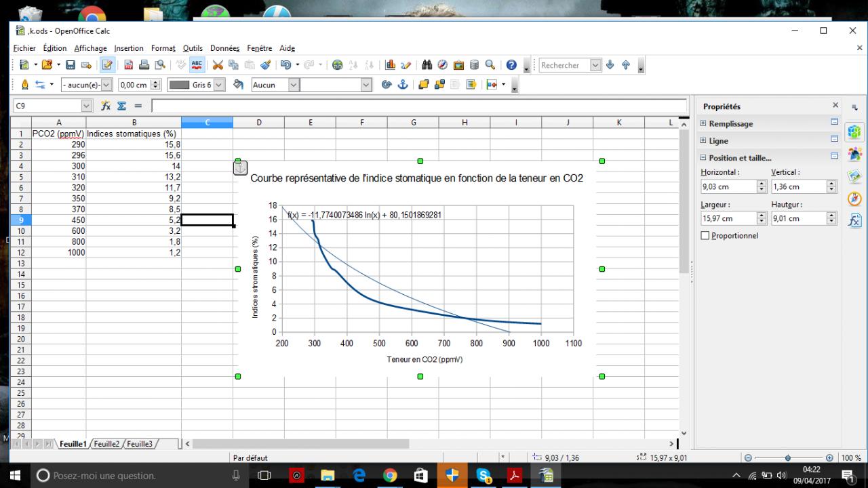This screenshot has height=488, width=868.
Task: Switch to the Feuille2 sheet tab
Action: 107,444
